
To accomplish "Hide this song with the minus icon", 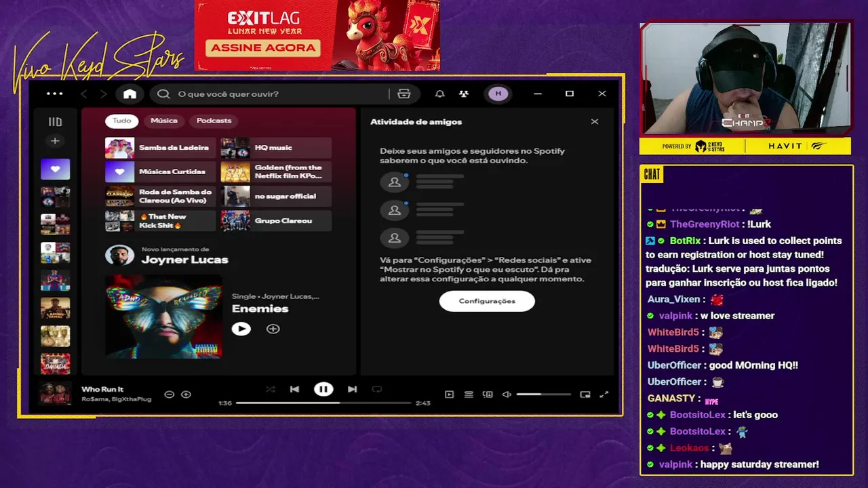I will pos(170,394).
